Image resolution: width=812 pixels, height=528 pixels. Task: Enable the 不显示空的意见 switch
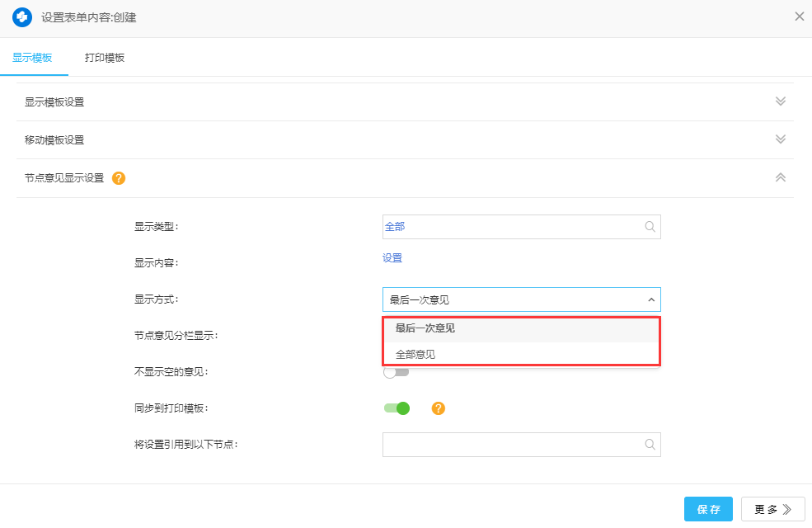396,372
